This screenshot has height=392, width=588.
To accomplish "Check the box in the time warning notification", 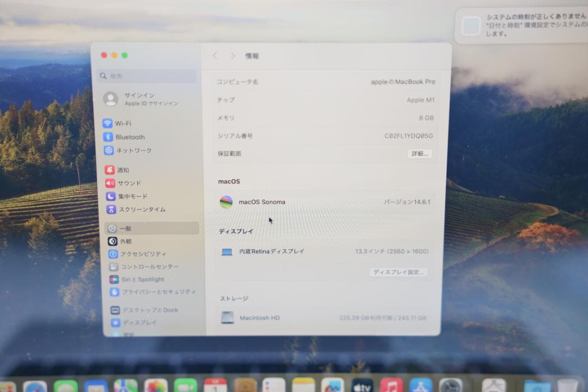I will (x=470, y=26).
